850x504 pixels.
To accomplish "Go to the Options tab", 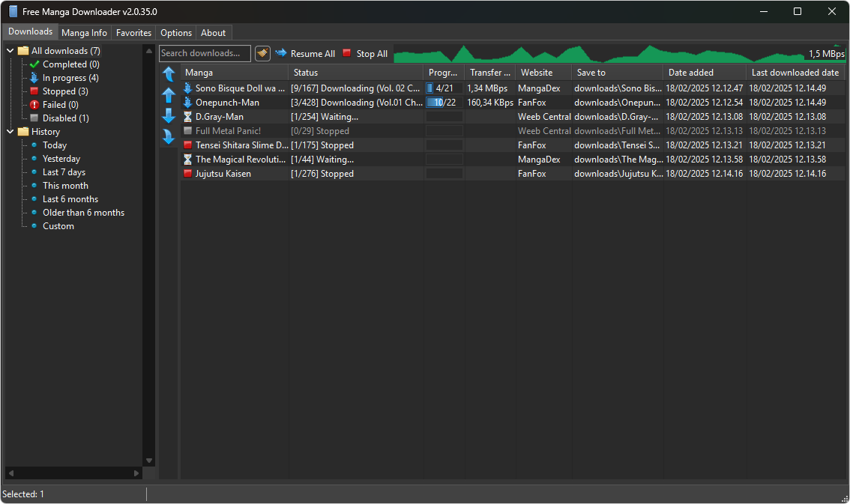I will [x=175, y=32].
